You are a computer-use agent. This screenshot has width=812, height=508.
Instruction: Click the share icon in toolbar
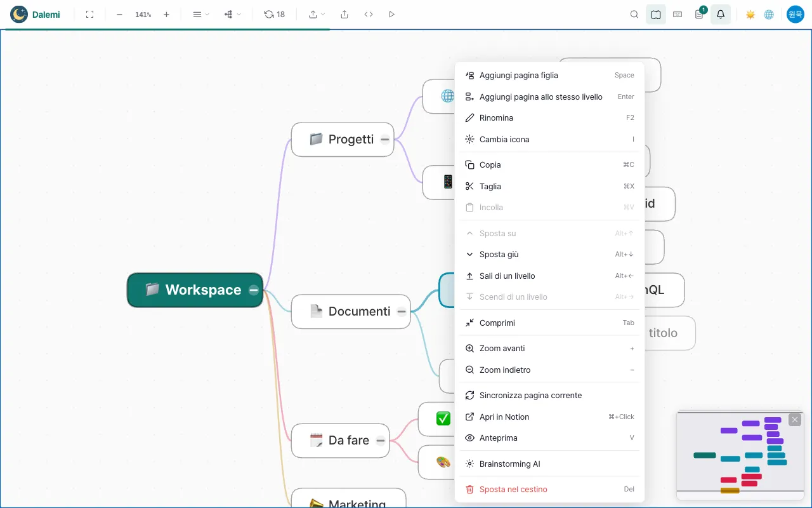pos(344,14)
